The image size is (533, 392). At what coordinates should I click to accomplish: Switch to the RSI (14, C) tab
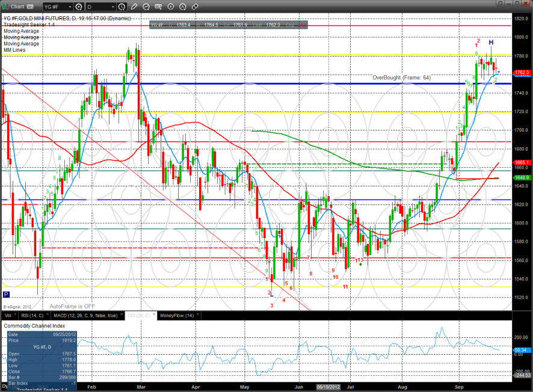30,315
